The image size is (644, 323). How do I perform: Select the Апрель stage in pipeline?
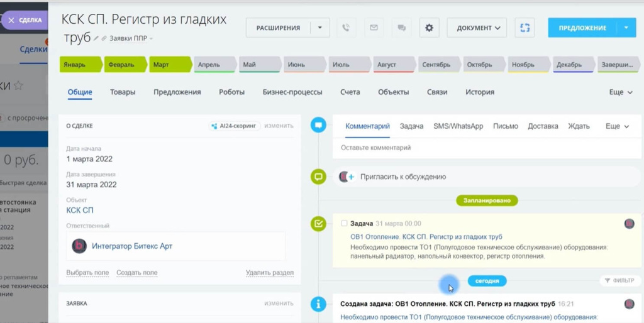point(213,65)
